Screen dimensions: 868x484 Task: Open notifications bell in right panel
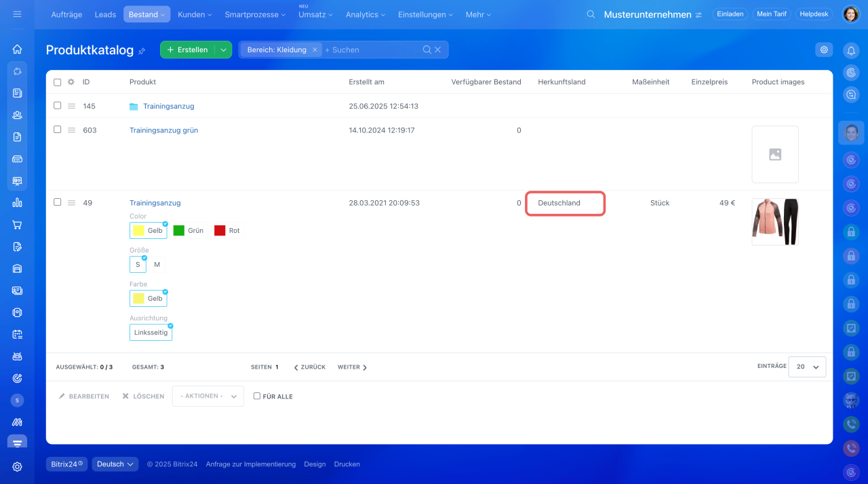pyautogui.click(x=850, y=50)
